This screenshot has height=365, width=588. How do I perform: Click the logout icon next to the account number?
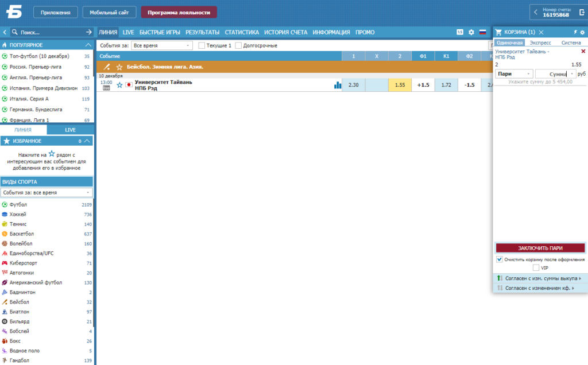[582, 13]
